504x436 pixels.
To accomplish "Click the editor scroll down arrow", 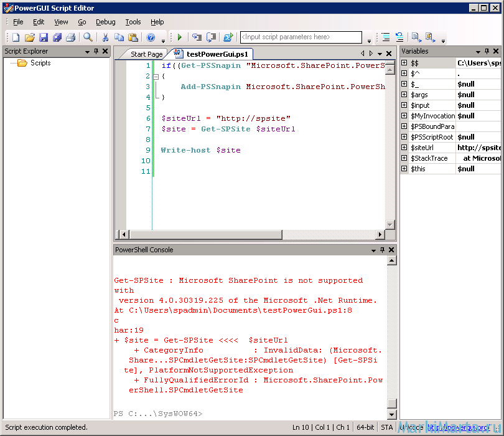I will tap(390, 225).
